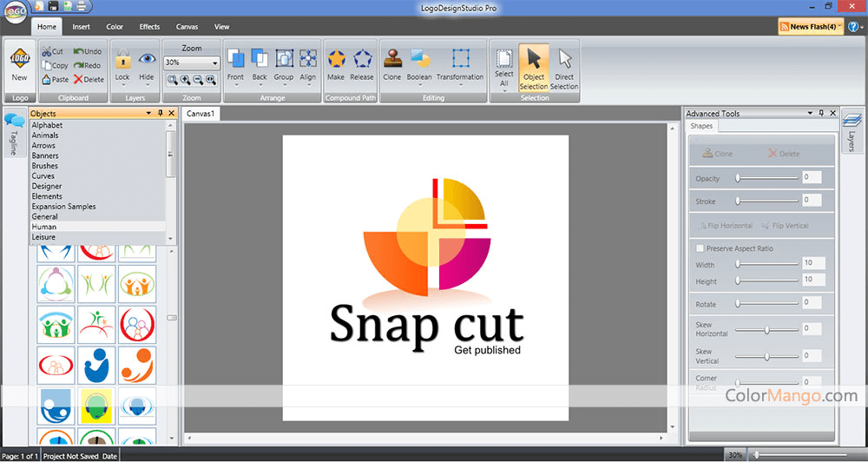Click the News Flash button
The height and width of the screenshot is (462, 868).
(x=812, y=27)
